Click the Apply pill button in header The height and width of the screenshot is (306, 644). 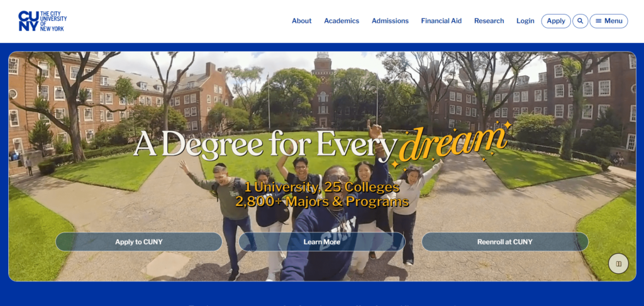[556, 21]
